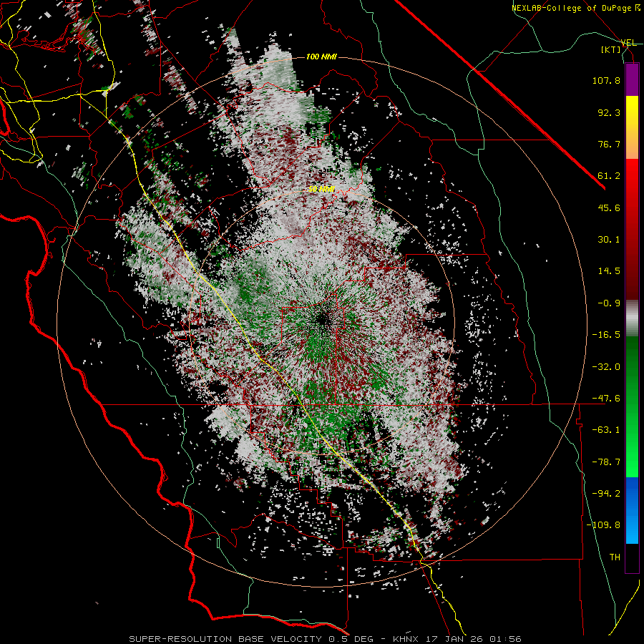The height and width of the screenshot is (644, 644).
Task: Click the TH legend label
Action: pyautogui.click(x=615, y=557)
